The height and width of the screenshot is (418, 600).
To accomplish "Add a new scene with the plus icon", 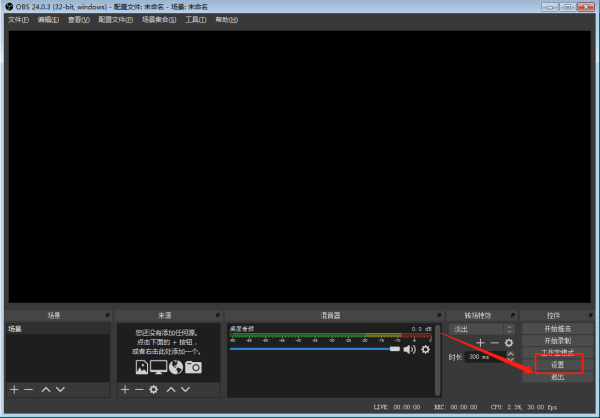I will pyautogui.click(x=14, y=390).
